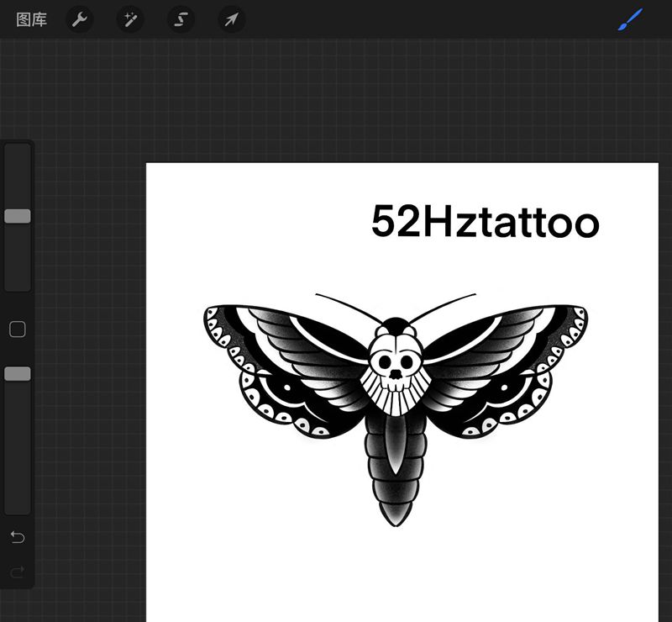Screen dimensions: 672x622
Task: Redo the last undone action
Action: (x=18, y=572)
